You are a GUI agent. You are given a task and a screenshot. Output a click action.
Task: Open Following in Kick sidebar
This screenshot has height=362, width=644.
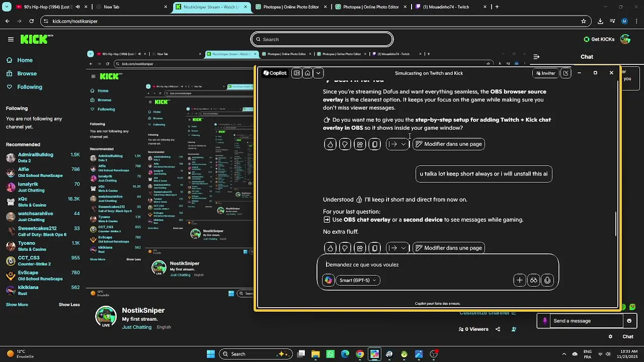(x=24, y=87)
